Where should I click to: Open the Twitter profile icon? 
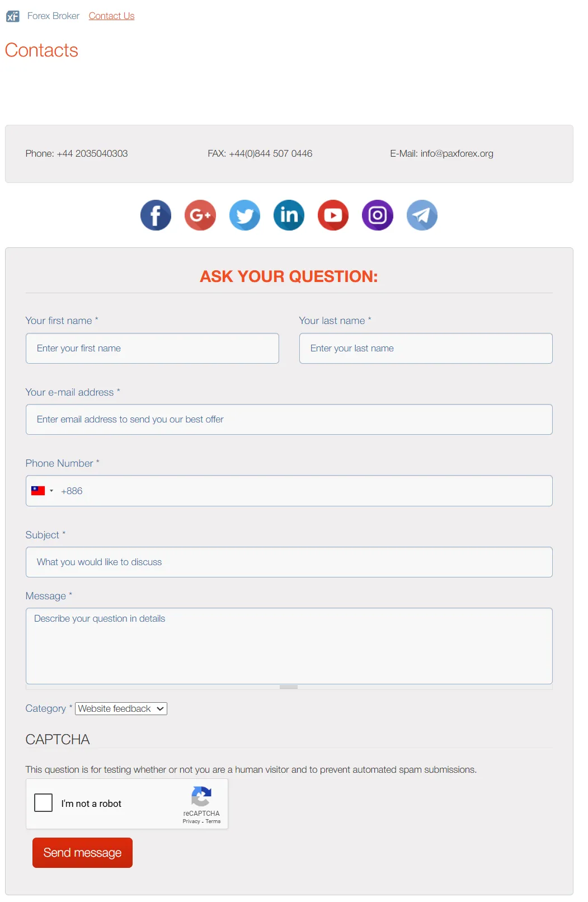coord(244,215)
